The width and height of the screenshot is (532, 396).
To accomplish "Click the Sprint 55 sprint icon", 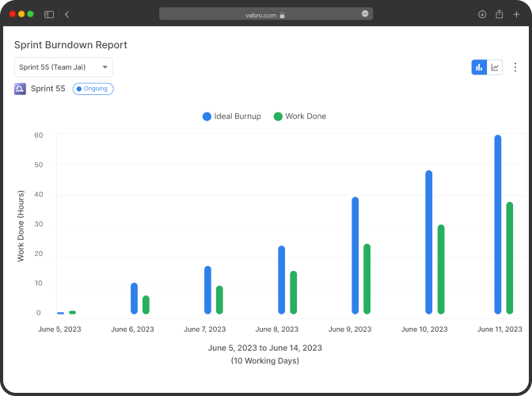I will [21, 89].
